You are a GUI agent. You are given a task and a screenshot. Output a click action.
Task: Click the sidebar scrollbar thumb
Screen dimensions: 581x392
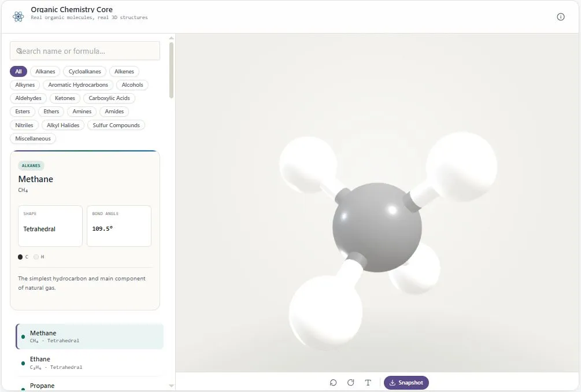171,71
